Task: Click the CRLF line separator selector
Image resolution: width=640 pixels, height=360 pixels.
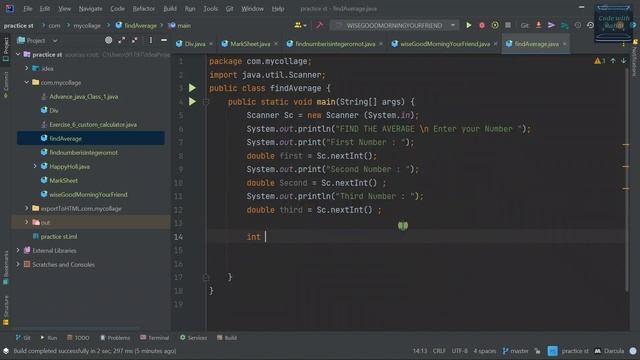Action: (439, 351)
